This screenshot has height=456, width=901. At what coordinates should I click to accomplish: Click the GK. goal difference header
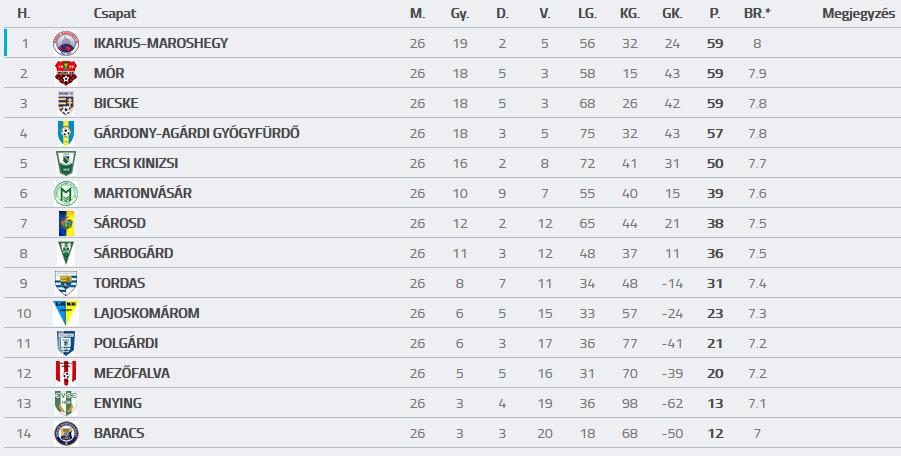click(672, 13)
